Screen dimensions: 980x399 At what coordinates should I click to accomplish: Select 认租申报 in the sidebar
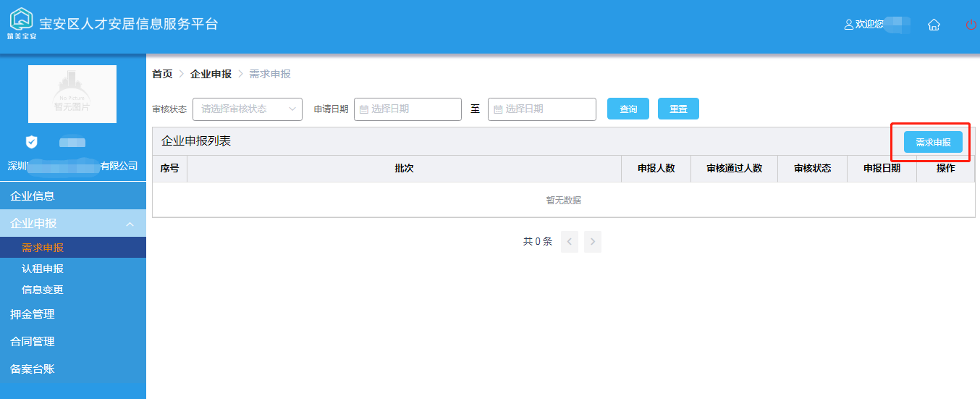[x=43, y=269]
